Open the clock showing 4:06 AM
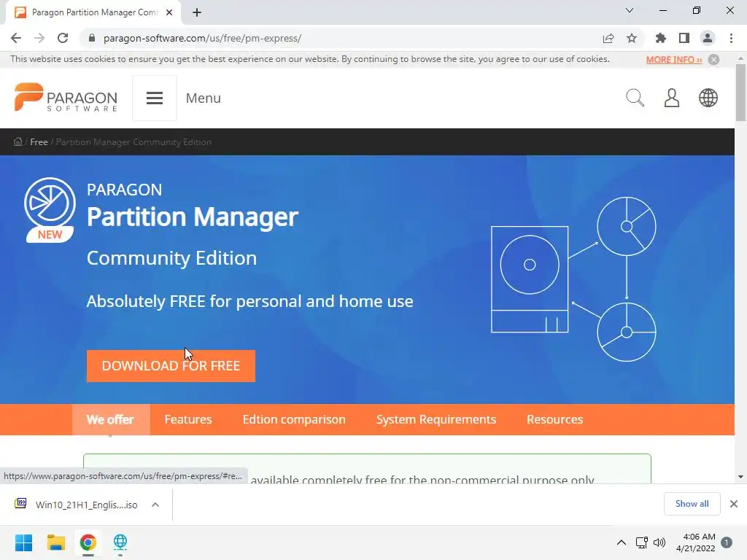This screenshot has height=560, width=747. click(x=695, y=542)
